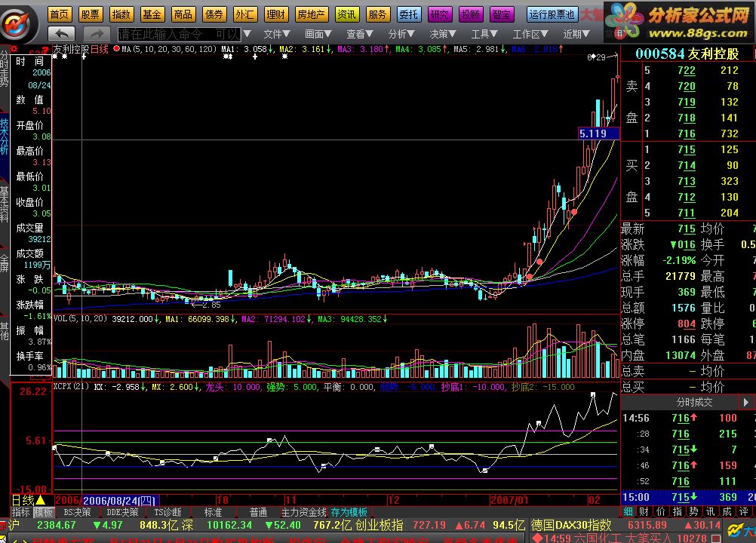Click the 分时成交 tick trades header

click(694, 402)
